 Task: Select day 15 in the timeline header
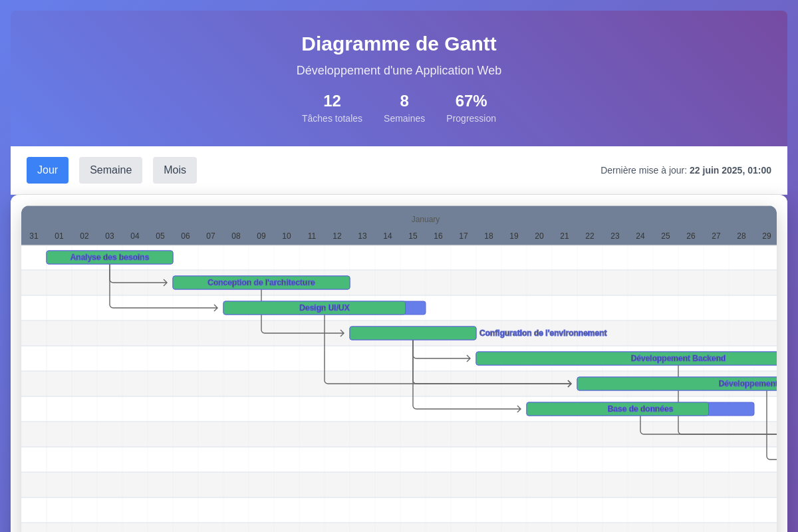[x=413, y=235]
